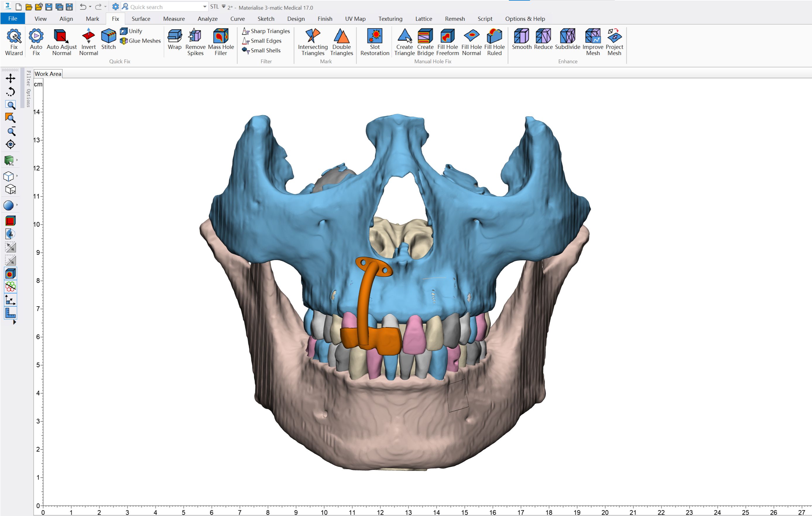Select the Rotate view tool

coord(11,92)
